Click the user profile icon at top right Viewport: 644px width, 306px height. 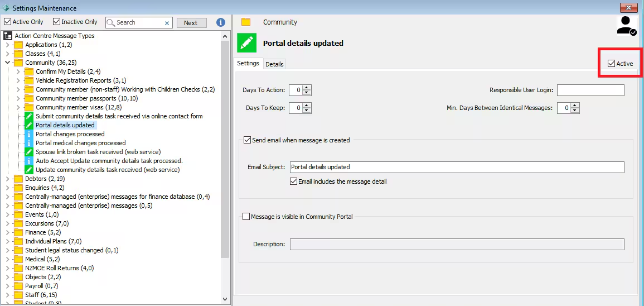coord(626,26)
